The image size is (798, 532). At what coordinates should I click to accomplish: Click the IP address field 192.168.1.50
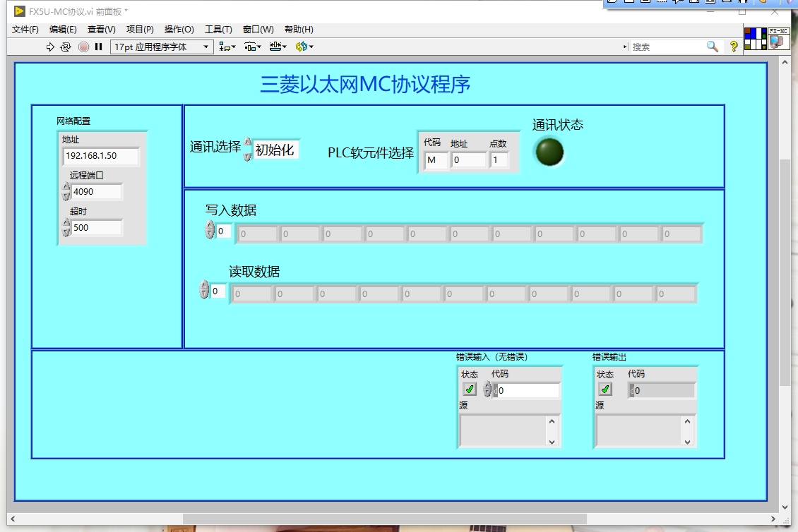click(101, 156)
